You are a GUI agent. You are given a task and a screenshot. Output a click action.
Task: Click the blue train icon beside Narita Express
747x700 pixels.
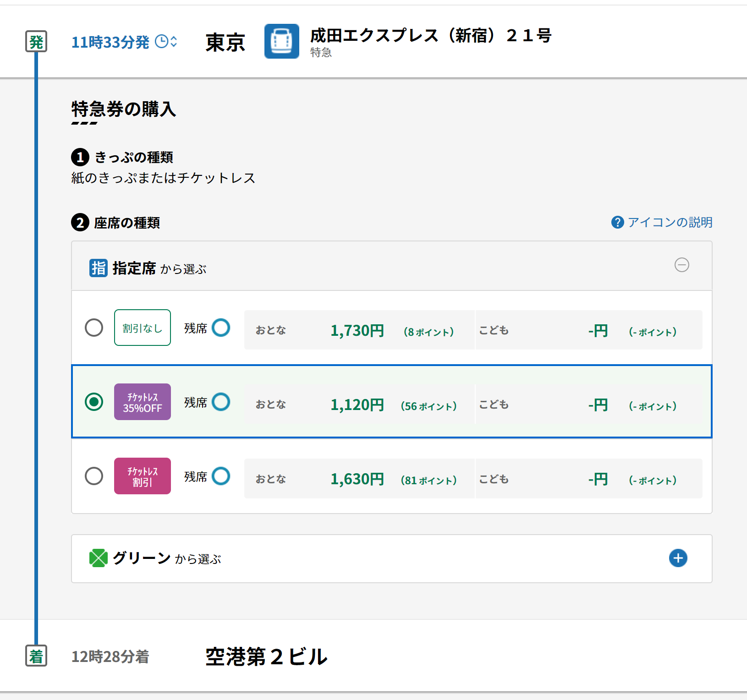click(x=281, y=41)
